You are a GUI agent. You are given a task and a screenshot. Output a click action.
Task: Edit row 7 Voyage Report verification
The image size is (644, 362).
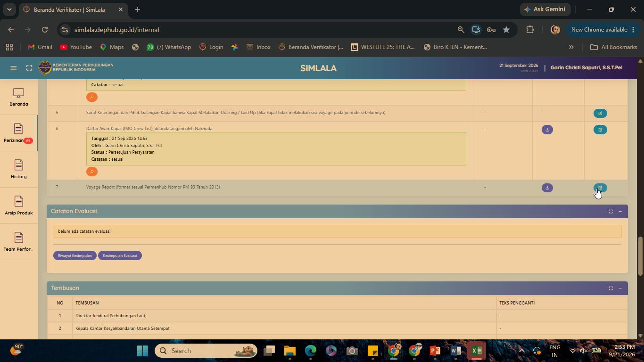click(600, 188)
